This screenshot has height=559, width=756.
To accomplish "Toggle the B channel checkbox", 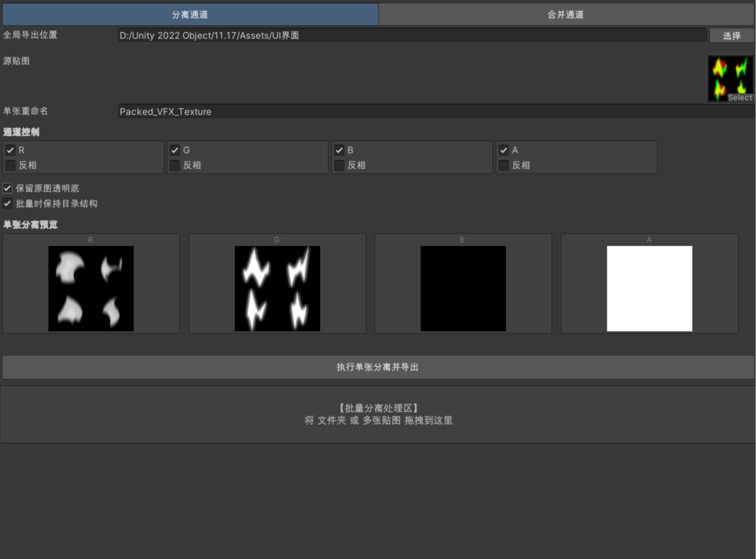I will [x=339, y=150].
